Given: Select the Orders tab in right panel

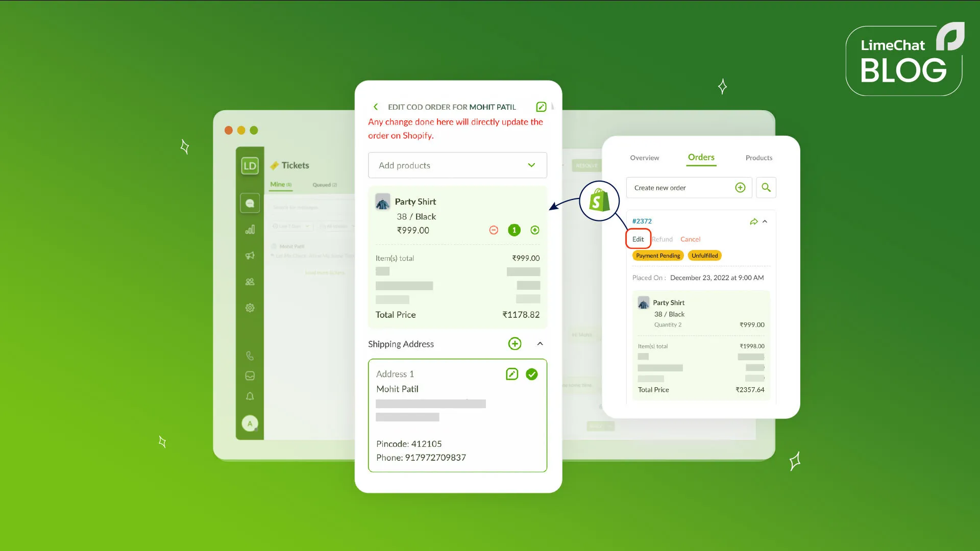Looking at the screenshot, I should click(701, 158).
